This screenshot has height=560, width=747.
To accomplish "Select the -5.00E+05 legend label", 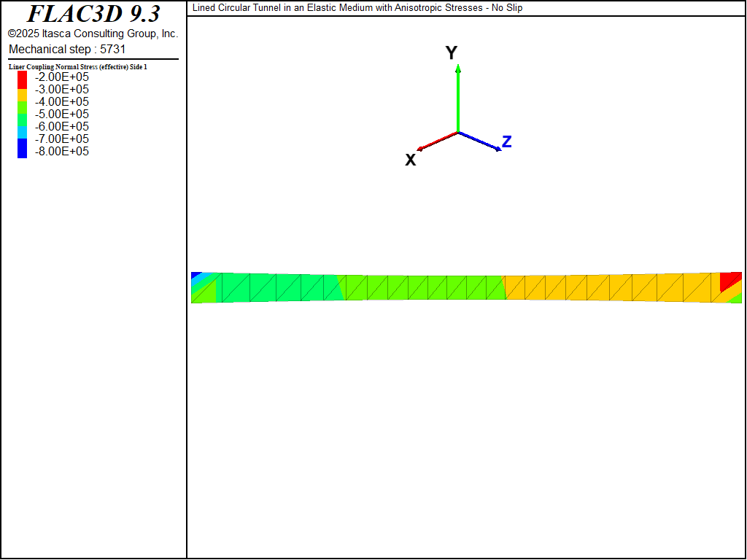I will tap(62, 114).
